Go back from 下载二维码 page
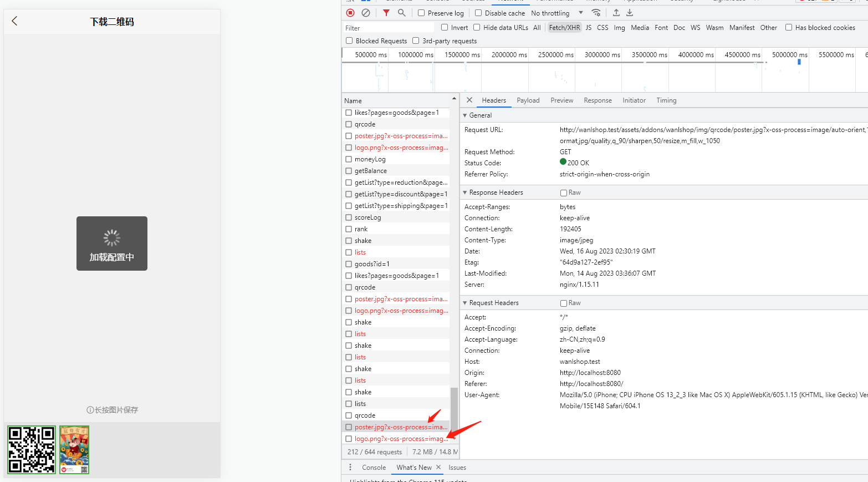This screenshot has width=868, height=482. pos(15,21)
